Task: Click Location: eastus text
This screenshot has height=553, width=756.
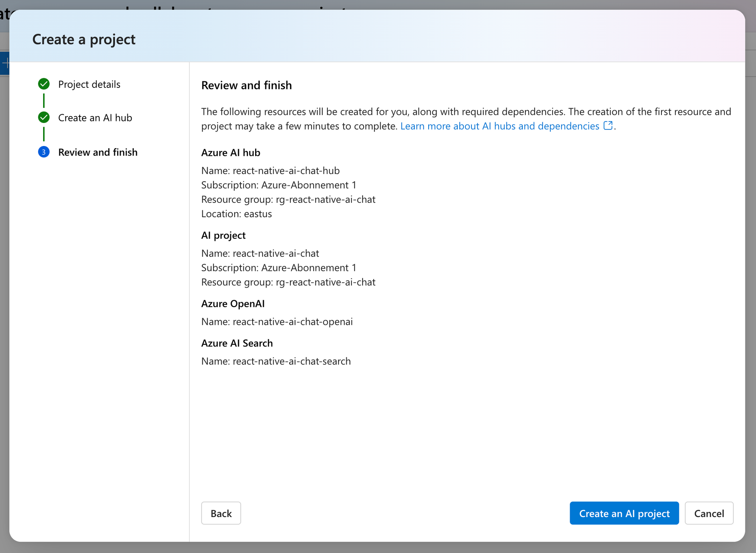Action: click(237, 214)
